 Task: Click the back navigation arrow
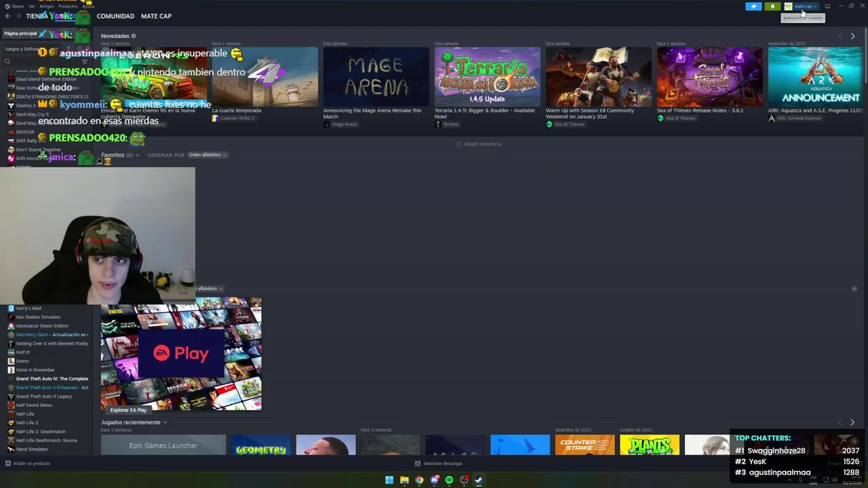7,16
